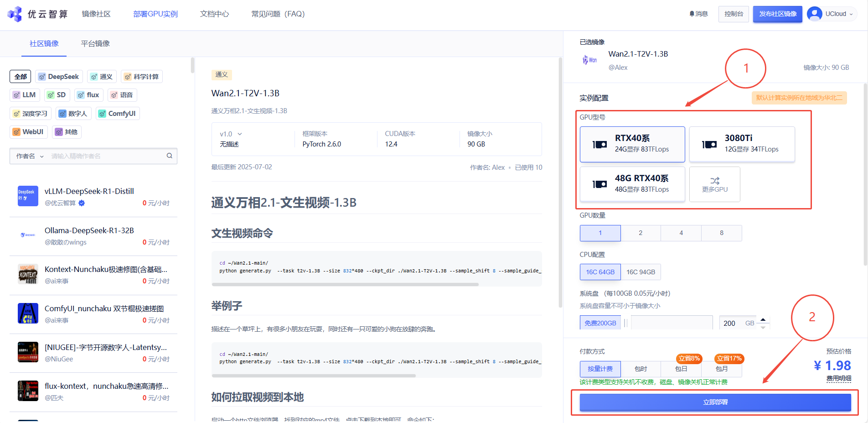
Task: Filter by LLM tag
Action: [x=25, y=95]
